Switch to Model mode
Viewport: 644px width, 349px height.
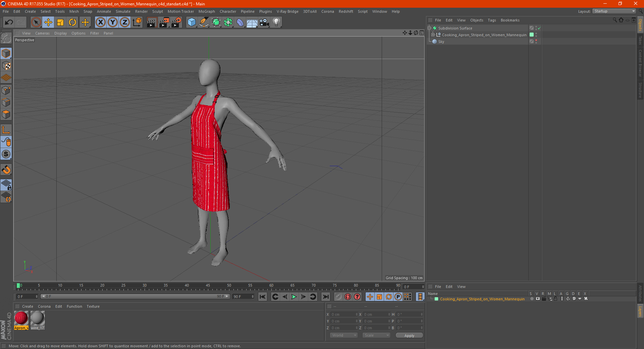click(x=6, y=54)
